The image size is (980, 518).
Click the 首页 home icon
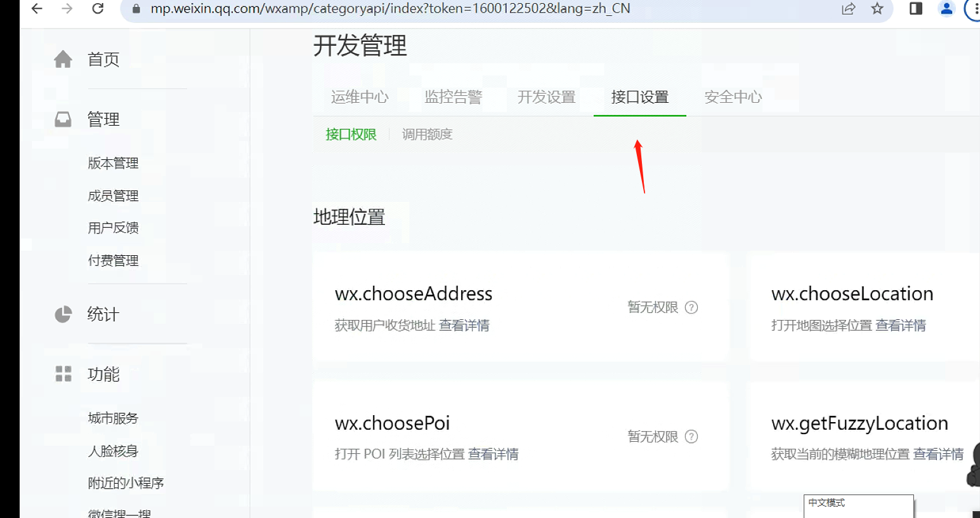63,59
